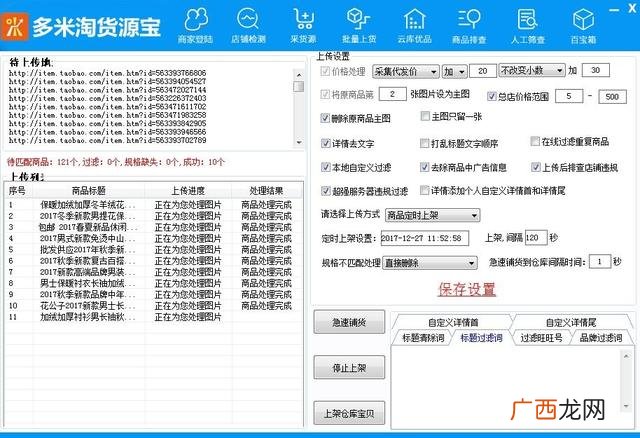640x438 pixels.
Task: Open the 店铺检测 shop check icon
Action: tap(248, 25)
